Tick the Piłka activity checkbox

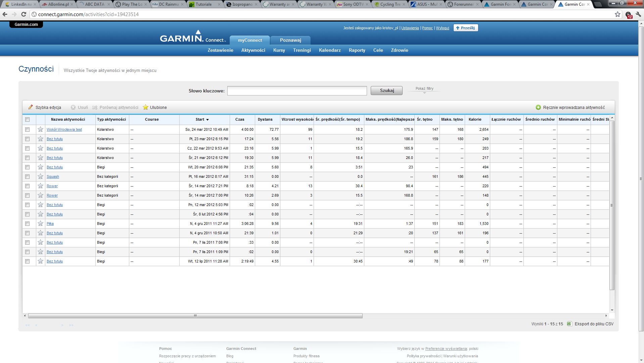[28, 224]
